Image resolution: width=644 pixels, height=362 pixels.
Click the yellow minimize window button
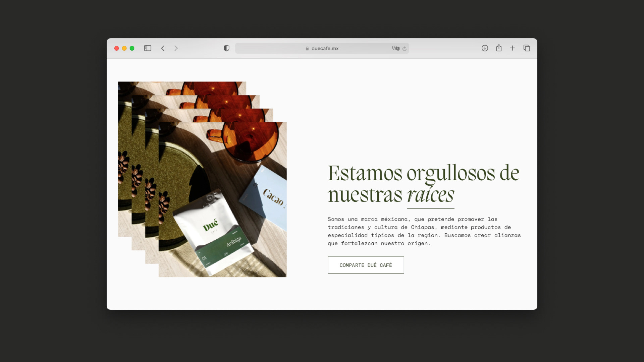pyautogui.click(x=124, y=48)
